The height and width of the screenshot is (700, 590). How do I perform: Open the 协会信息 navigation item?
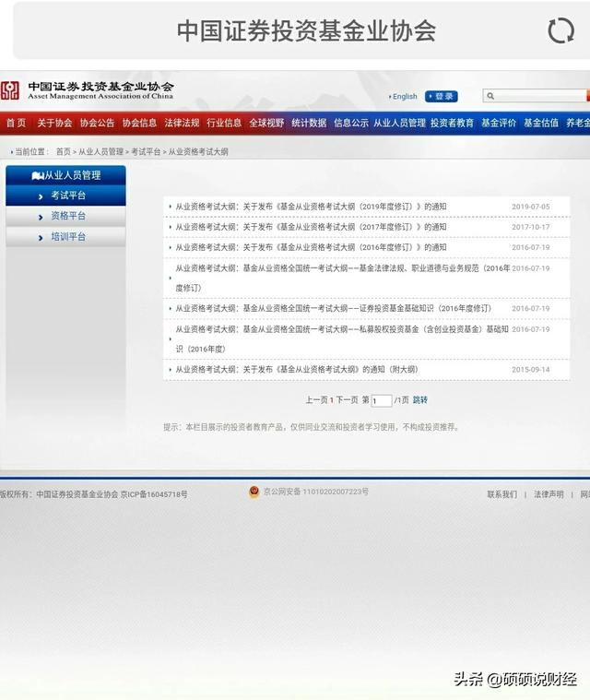click(139, 123)
